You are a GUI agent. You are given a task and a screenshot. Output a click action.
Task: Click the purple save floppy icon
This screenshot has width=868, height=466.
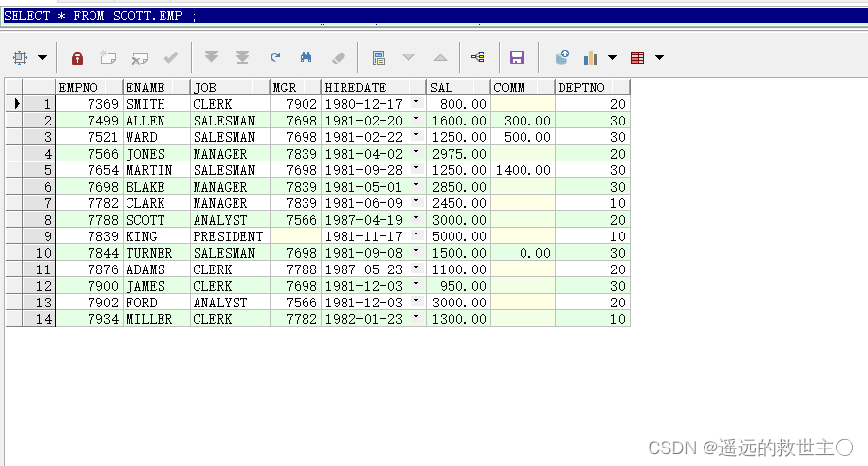click(517, 58)
